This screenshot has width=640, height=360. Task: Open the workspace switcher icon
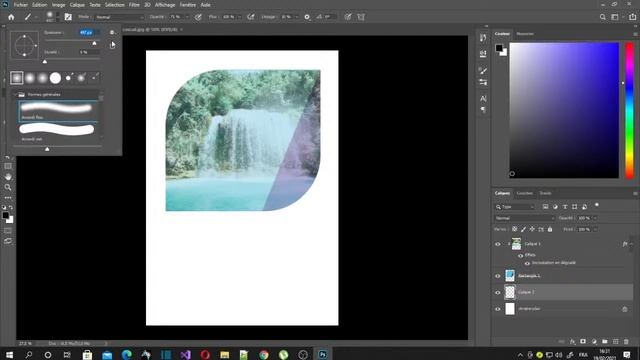pos(615,17)
